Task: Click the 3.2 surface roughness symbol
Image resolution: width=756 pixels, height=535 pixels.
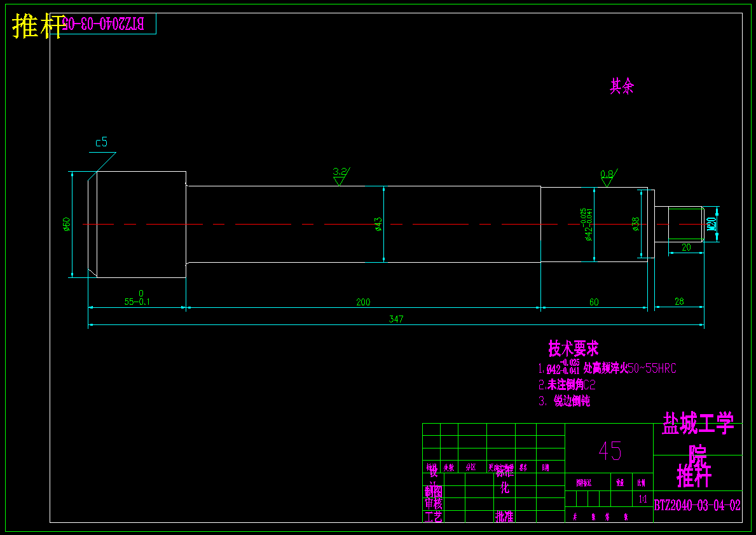Action: click(x=341, y=177)
